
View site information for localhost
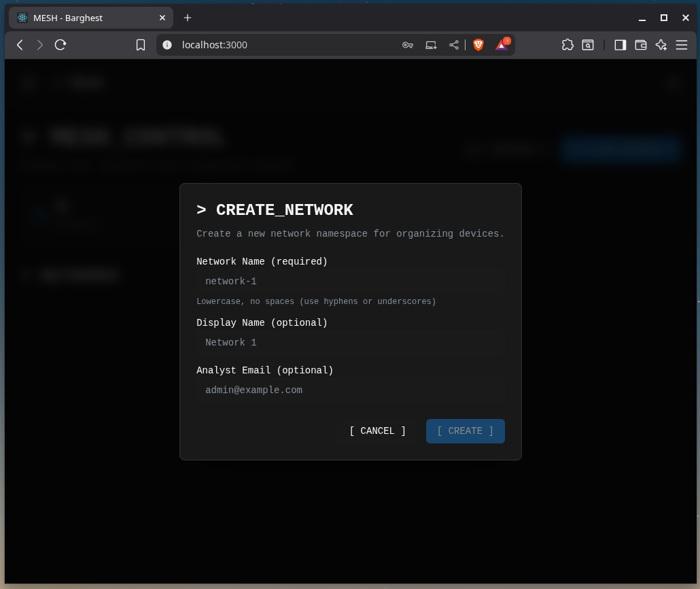click(x=167, y=45)
